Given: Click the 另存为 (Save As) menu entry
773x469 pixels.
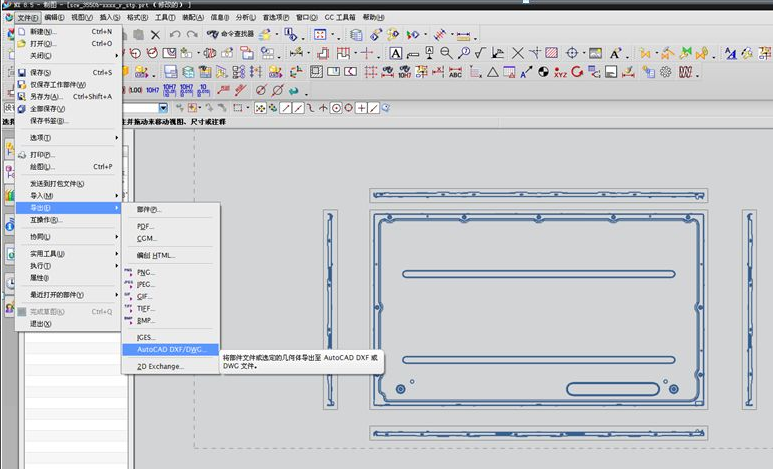Looking at the screenshot, I should 45,96.
